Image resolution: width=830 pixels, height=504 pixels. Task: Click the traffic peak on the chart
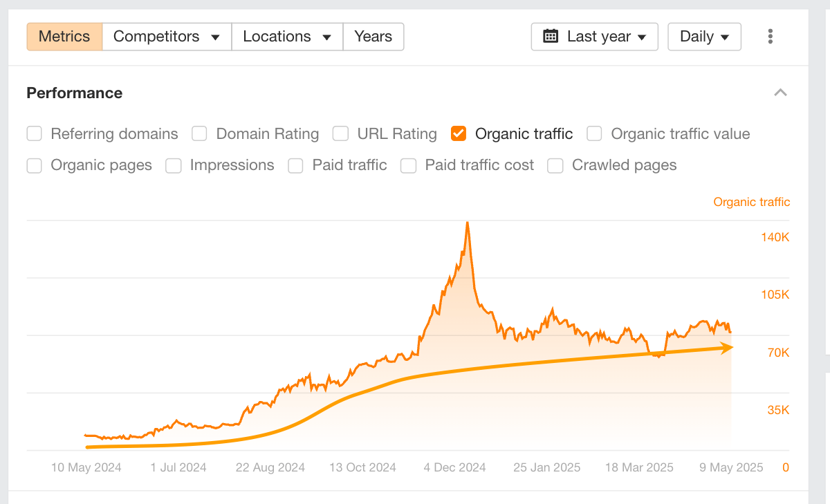tap(468, 223)
